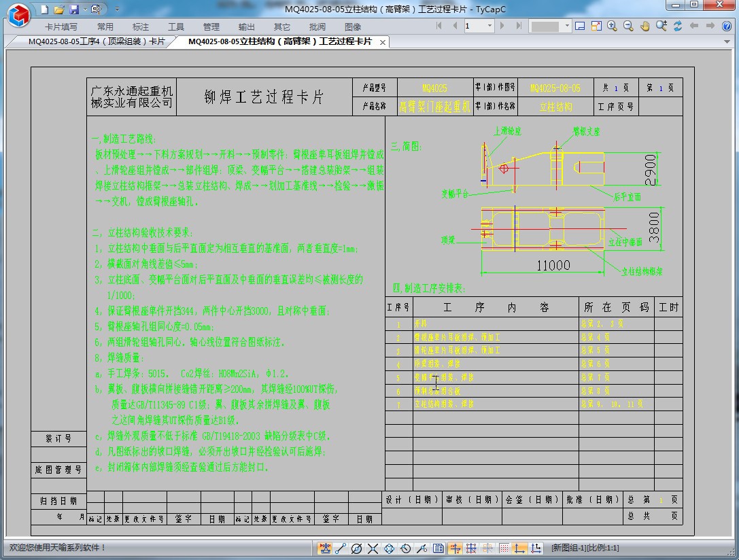
Task: Open the quick access toolbar customize arrow
Action: coord(117,10)
